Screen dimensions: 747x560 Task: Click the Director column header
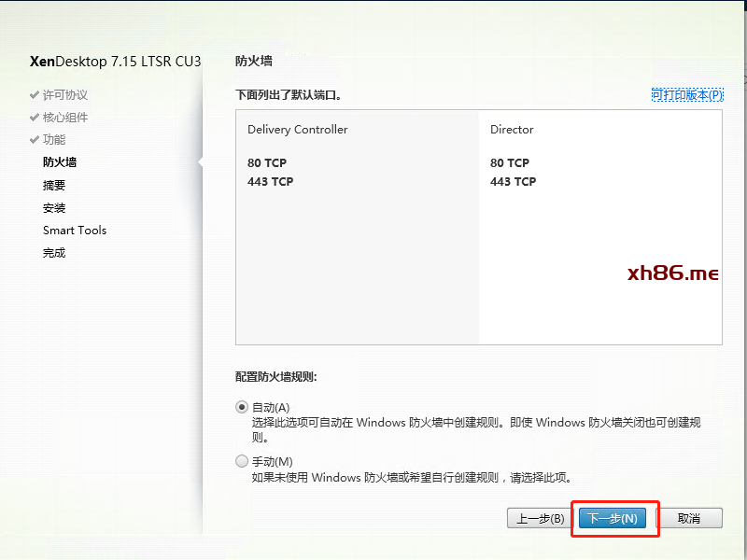coord(512,130)
